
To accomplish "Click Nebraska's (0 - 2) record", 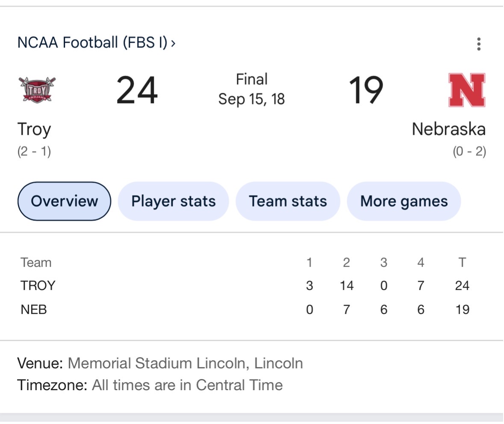I will click(x=469, y=151).
